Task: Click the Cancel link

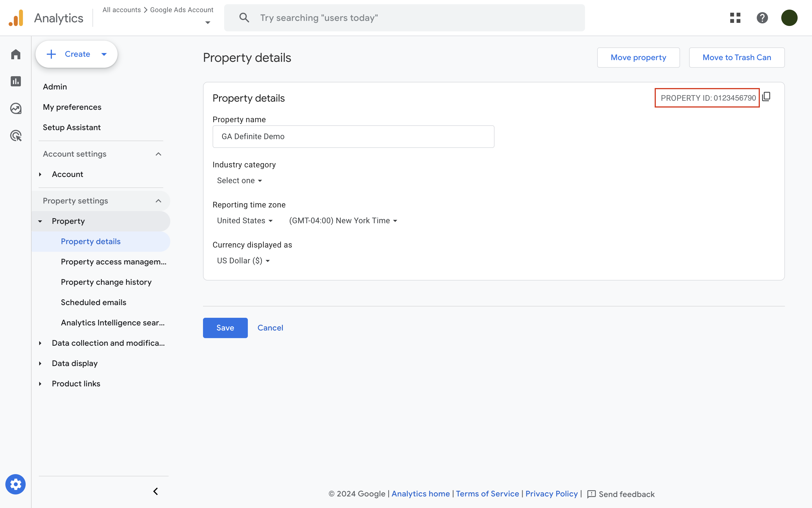Action: (x=270, y=328)
